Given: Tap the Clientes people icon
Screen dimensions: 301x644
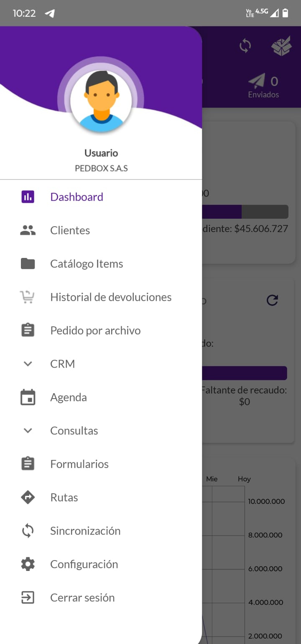Looking at the screenshot, I should click(28, 230).
